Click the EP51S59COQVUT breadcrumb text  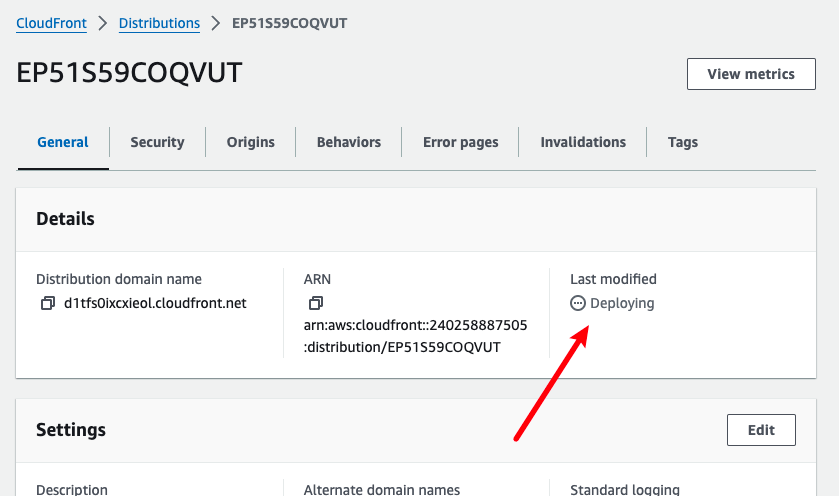pos(289,24)
